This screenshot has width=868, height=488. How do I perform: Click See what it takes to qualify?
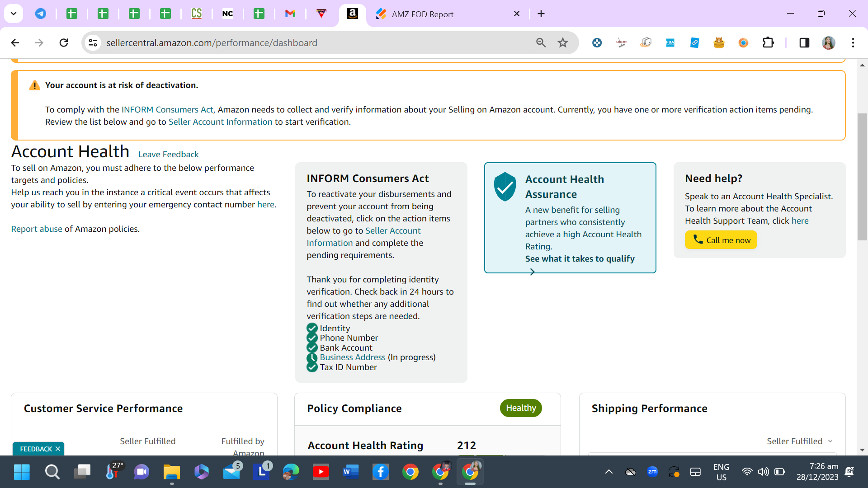(580, 259)
